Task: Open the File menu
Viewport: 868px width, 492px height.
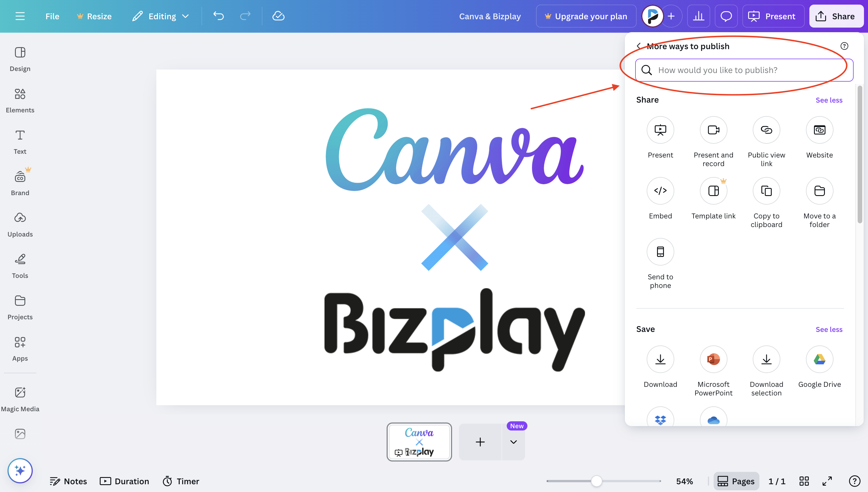Action: point(52,16)
